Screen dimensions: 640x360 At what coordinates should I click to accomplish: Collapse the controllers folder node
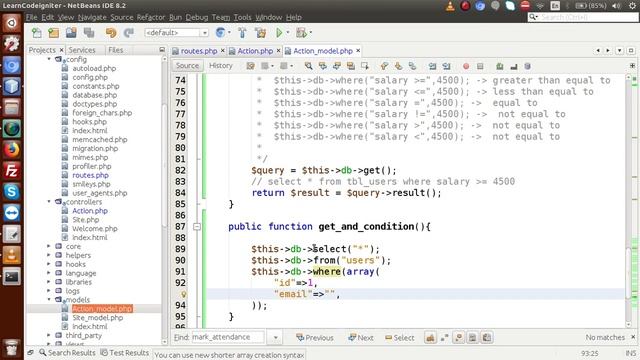(x=49, y=202)
